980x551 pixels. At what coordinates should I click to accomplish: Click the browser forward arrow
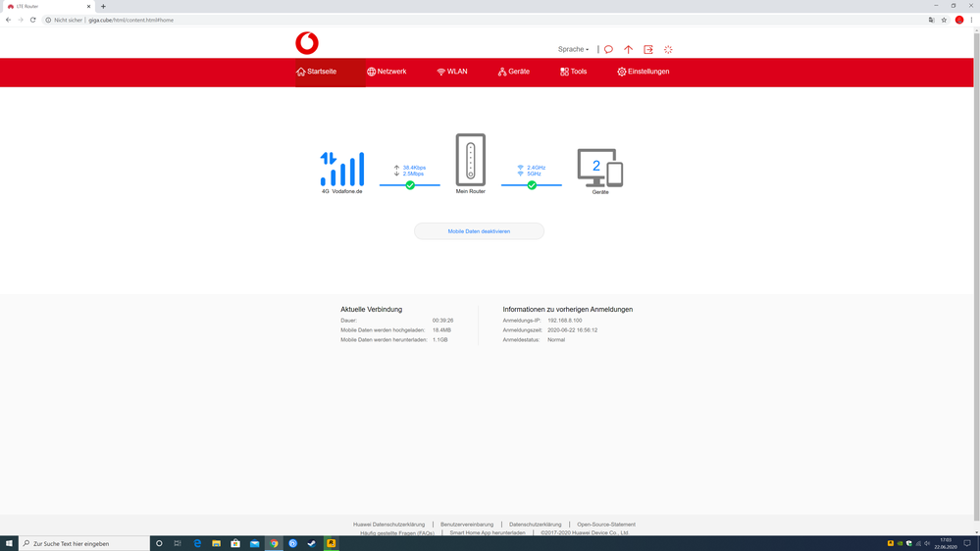click(21, 20)
